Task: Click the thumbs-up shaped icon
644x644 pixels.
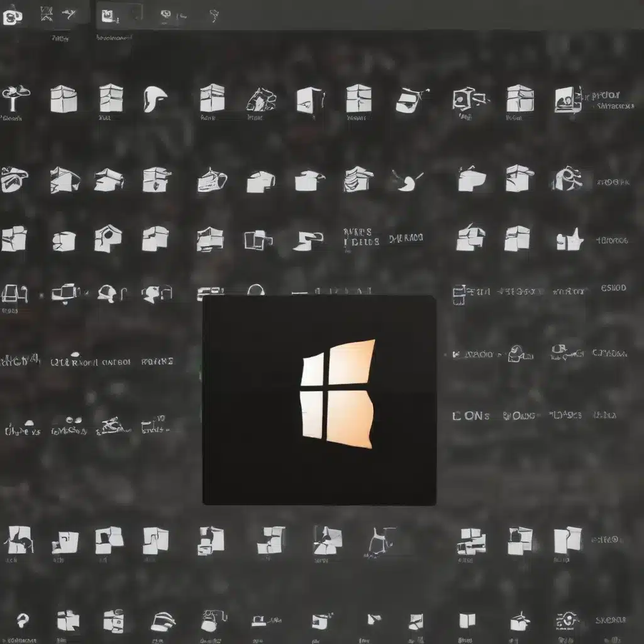Action: point(570,240)
